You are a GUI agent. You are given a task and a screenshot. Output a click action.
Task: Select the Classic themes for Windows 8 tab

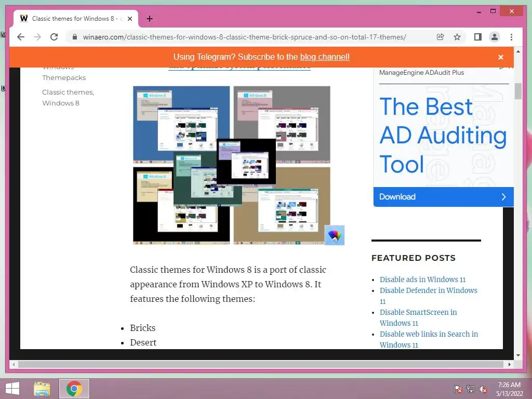click(76, 19)
